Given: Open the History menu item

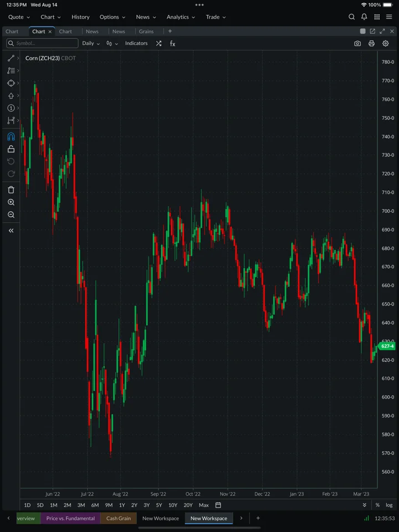Looking at the screenshot, I should [80, 17].
